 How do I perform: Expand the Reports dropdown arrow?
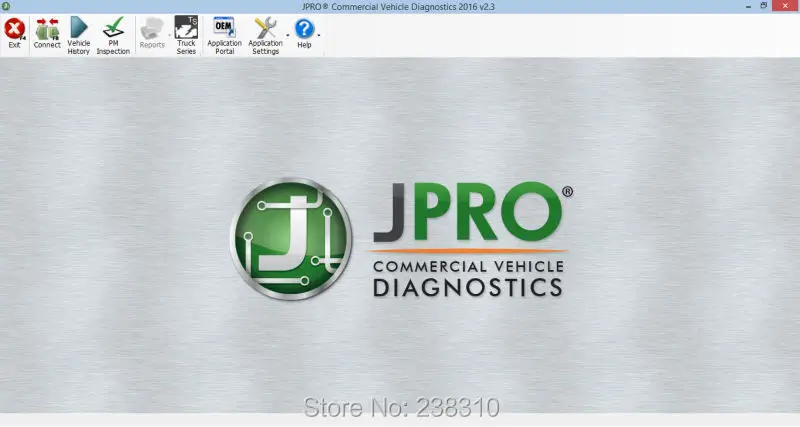[x=169, y=35]
